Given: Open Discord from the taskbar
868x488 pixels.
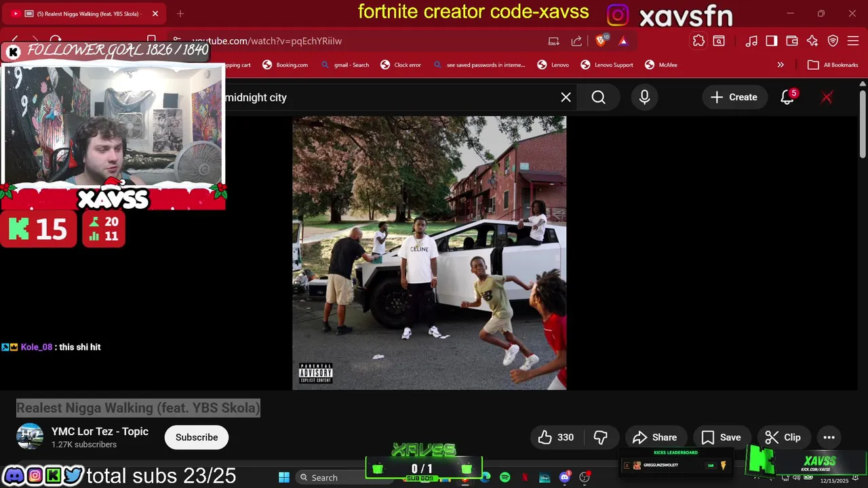Looking at the screenshot, I should coord(565,478).
